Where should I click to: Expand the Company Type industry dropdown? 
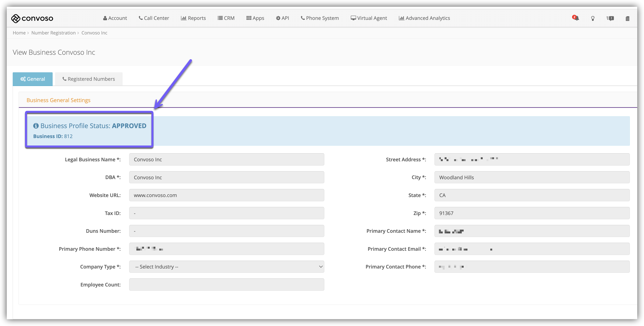coord(226,267)
